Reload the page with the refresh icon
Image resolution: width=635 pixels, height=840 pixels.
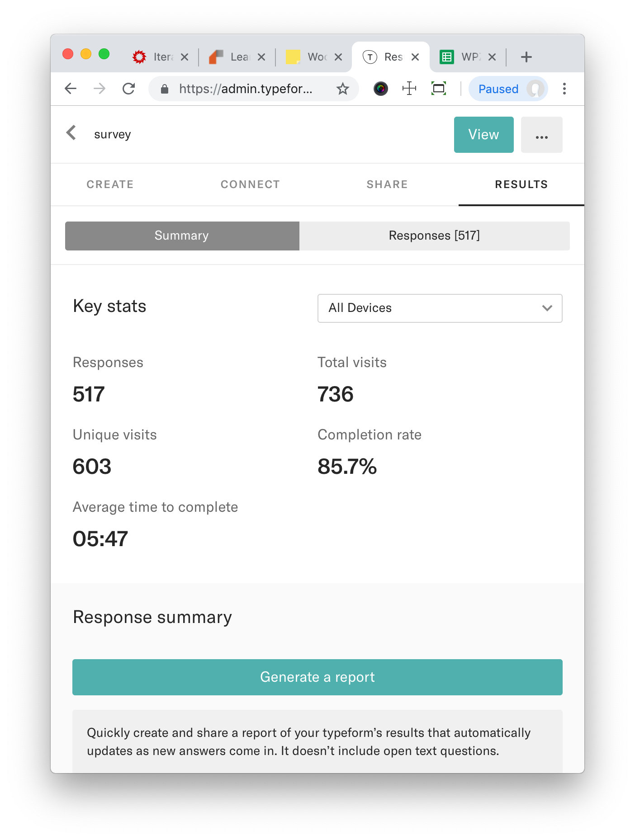[x=129, y=89]
